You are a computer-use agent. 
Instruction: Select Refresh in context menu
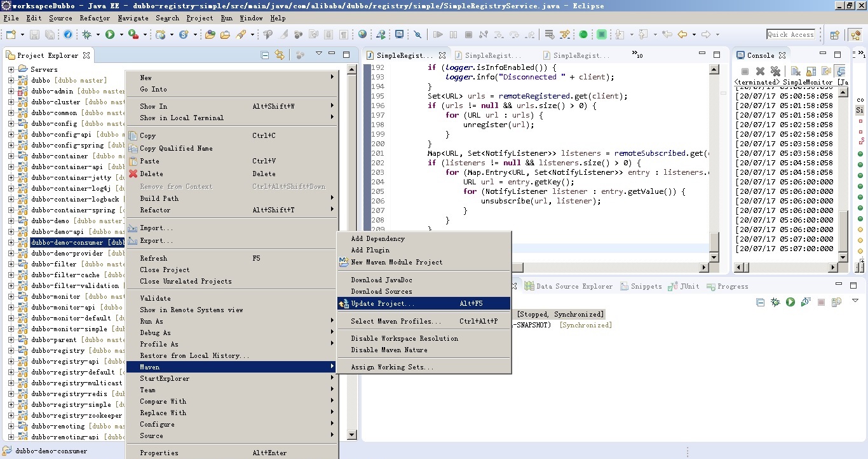232,258
